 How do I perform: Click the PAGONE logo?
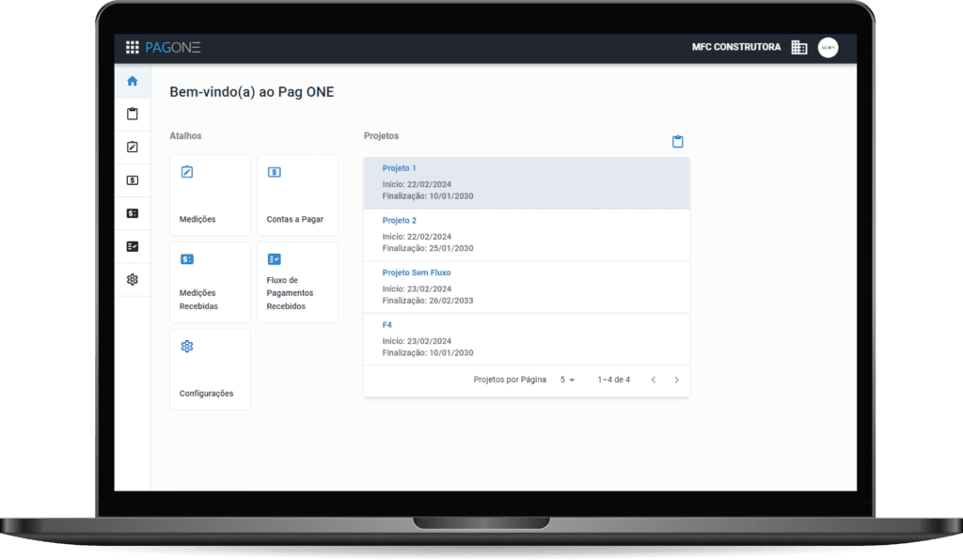(173, 47)
